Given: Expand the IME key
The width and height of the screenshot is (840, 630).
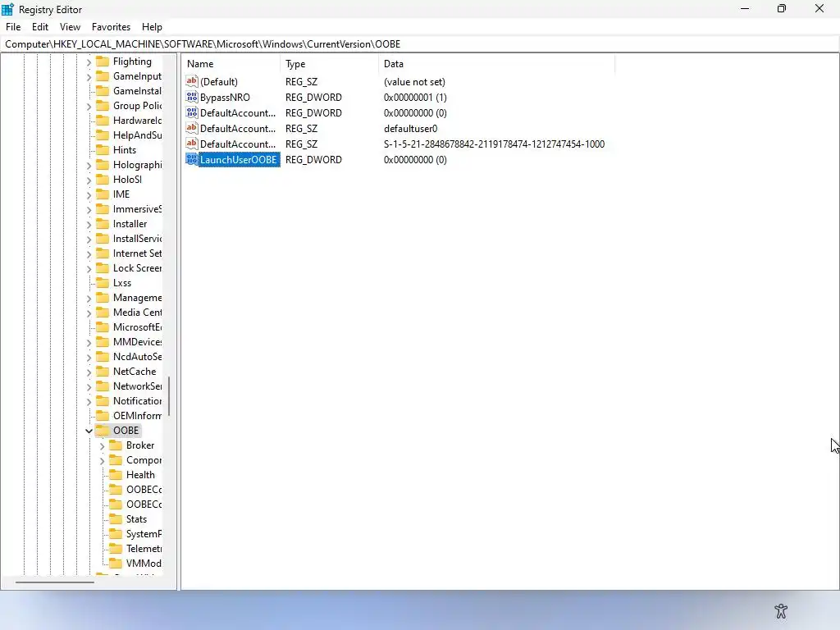Looking at the screenshot, I should click(89, 195).
